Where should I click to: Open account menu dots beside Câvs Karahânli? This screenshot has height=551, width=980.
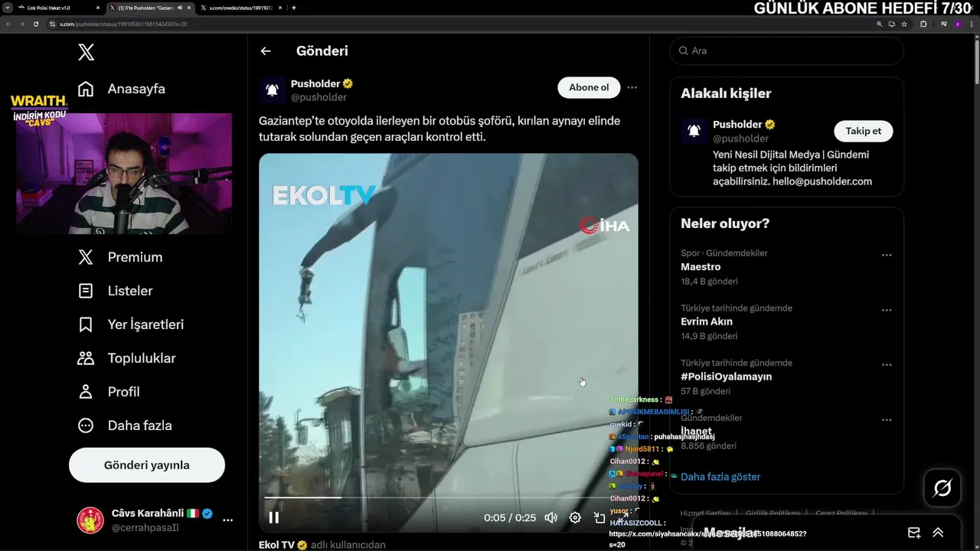click(x=227, y=520)
